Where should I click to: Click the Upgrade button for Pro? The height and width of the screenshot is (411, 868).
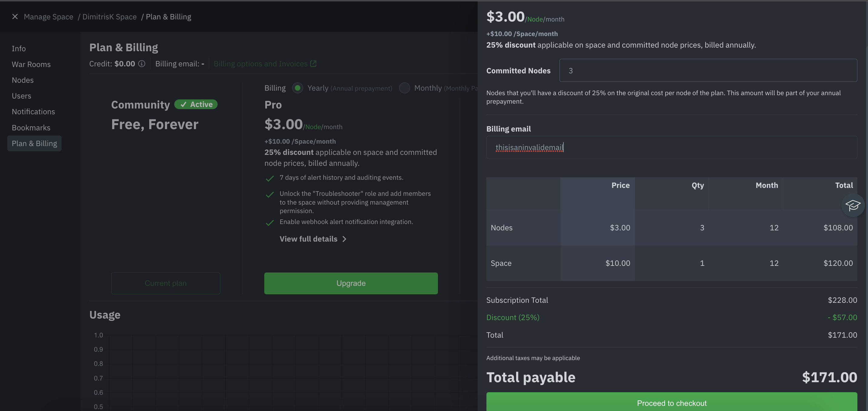point(351,283)
